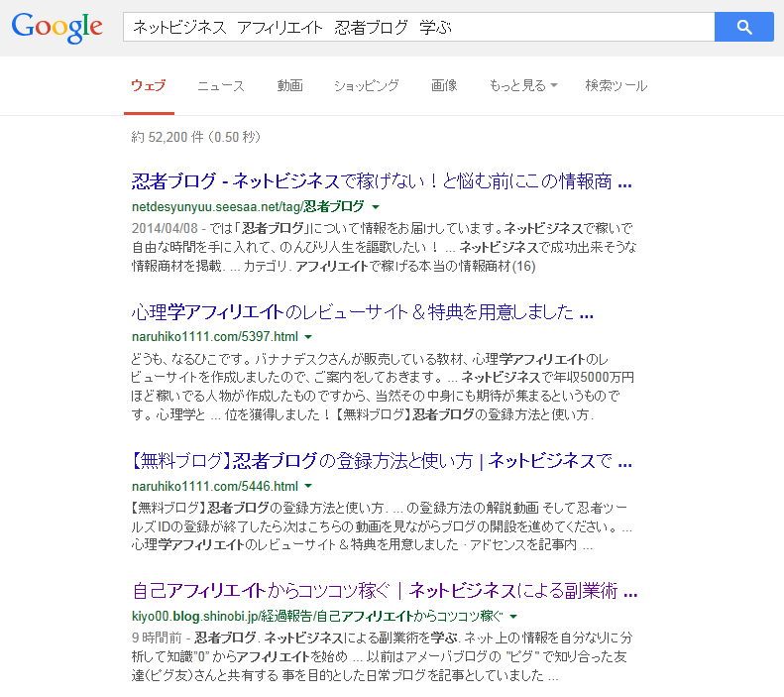Expand the もっと見る dropdown menu
Screen dimensions: 784x697
[x=523, y=86]
